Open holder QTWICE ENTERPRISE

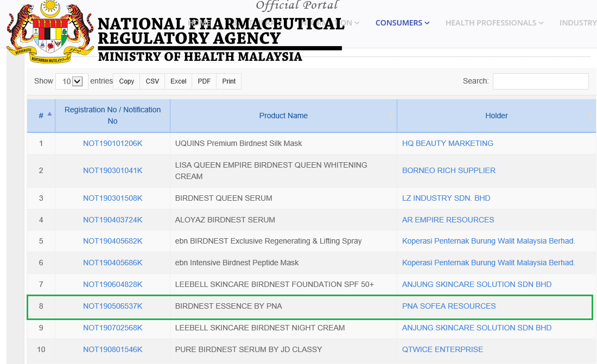click(x=442, y=350)
